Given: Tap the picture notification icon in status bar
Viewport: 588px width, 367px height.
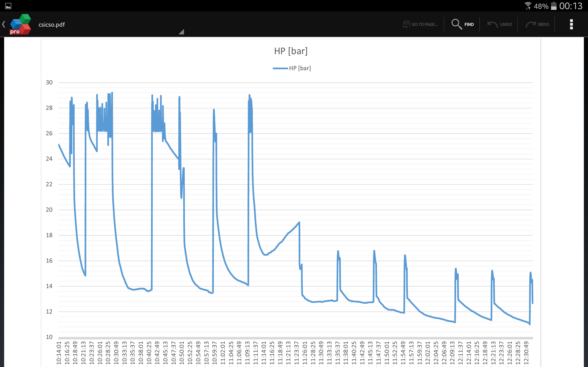Looking at the screenshot, I should pos(8,6).
